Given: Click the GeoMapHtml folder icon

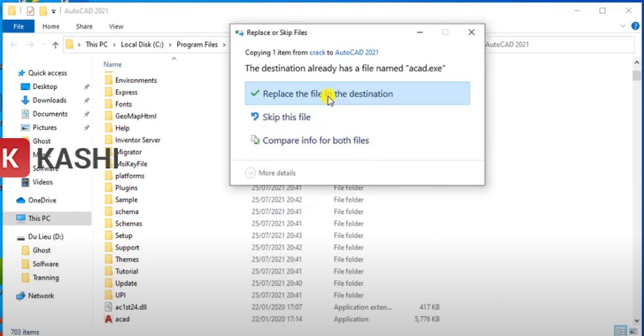Looking at the screenshot, I should (x=109, y=116).
